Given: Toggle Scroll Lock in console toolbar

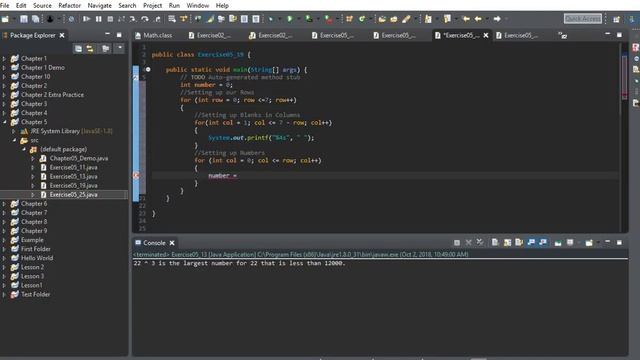Looking at the screenshot, I should (507, 243).
